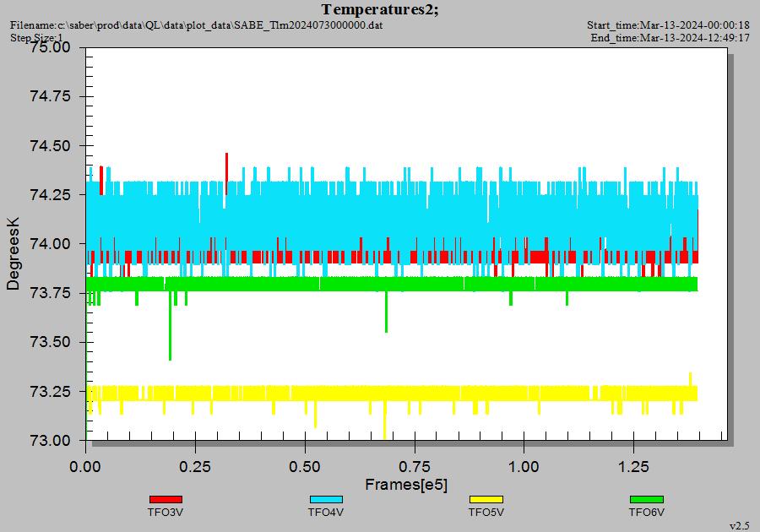Select the TFO5V legend label

pos(486,512)
